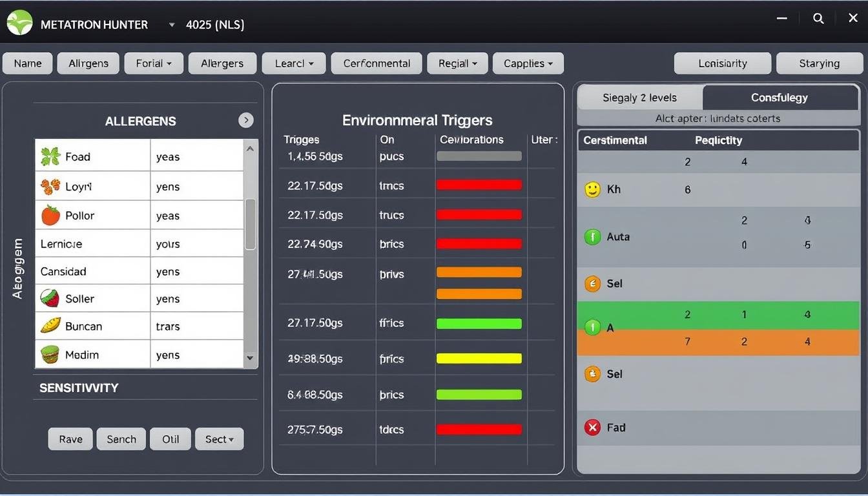Click the search magnifier icon in title bar
The width and height of the screenshot is (868, 496).
[818, 19]
